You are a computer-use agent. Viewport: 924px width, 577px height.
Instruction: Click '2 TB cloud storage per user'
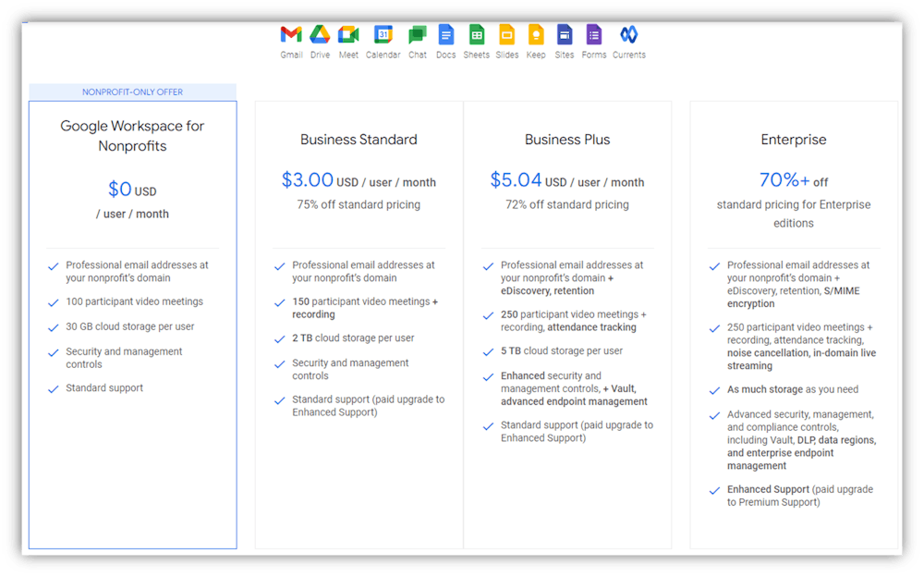pos(353,338)
